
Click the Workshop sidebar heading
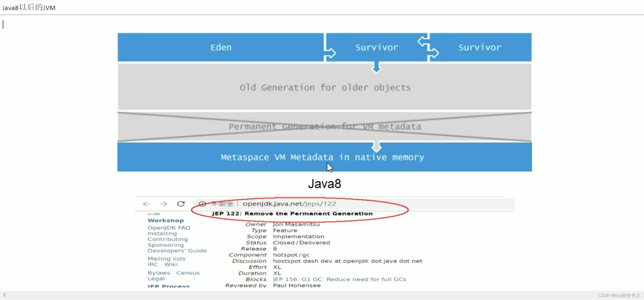coord(166,220)
